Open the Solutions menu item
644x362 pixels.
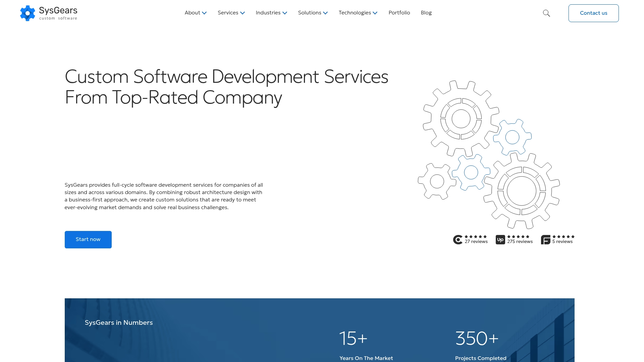[310, 13]
